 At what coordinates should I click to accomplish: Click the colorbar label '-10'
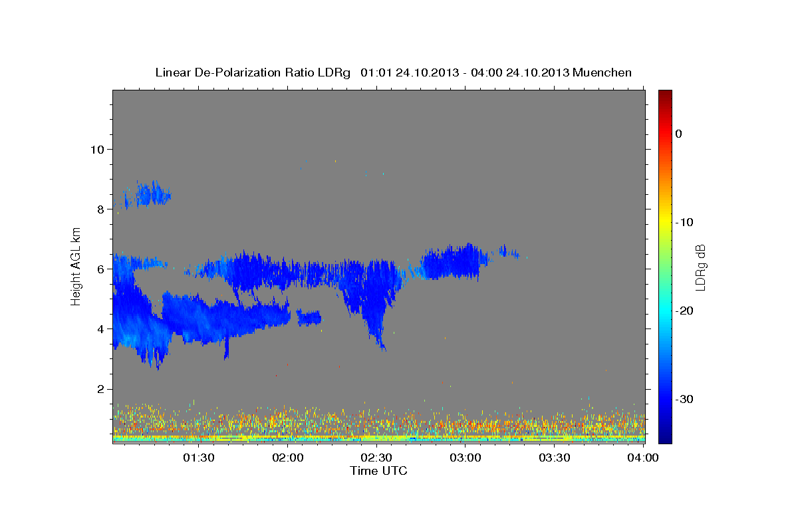pos(686,222)
